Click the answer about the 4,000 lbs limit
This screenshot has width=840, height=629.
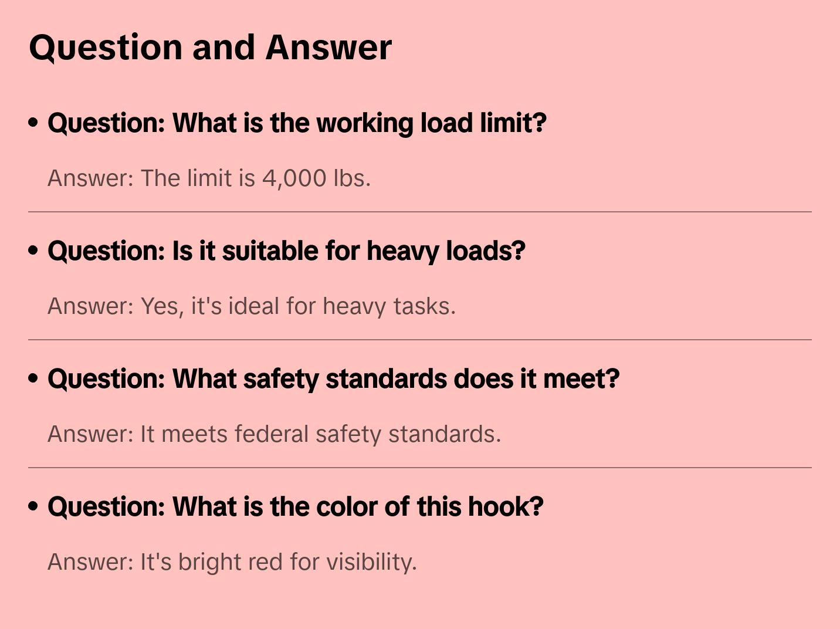click(209, 178)
